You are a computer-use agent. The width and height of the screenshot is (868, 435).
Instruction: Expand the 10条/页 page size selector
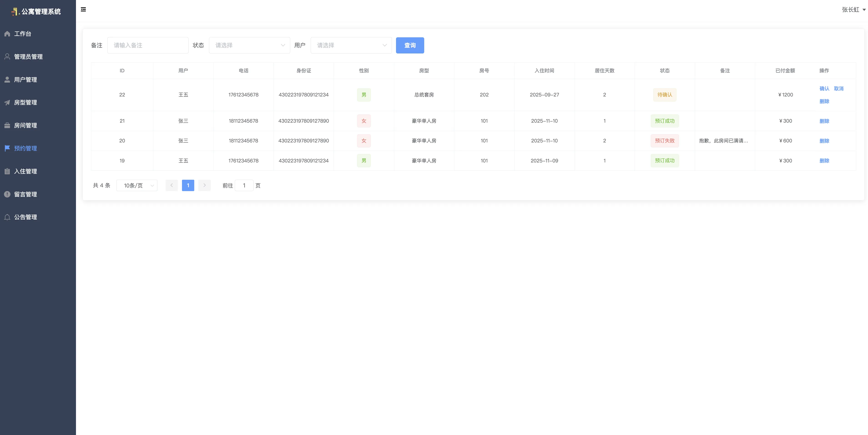tap(137, 185)
